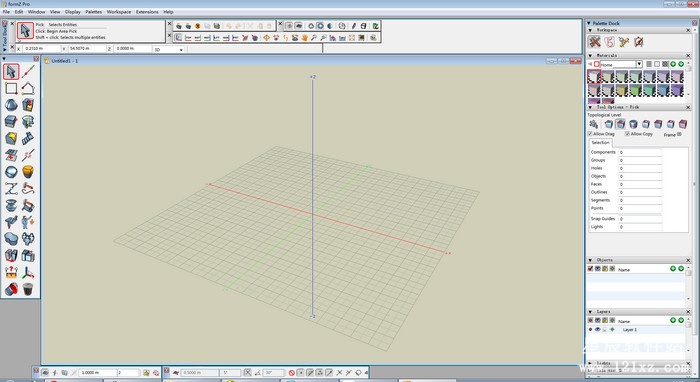Select the trash can delete tool

pyautogui.click(x=28, y=289)
